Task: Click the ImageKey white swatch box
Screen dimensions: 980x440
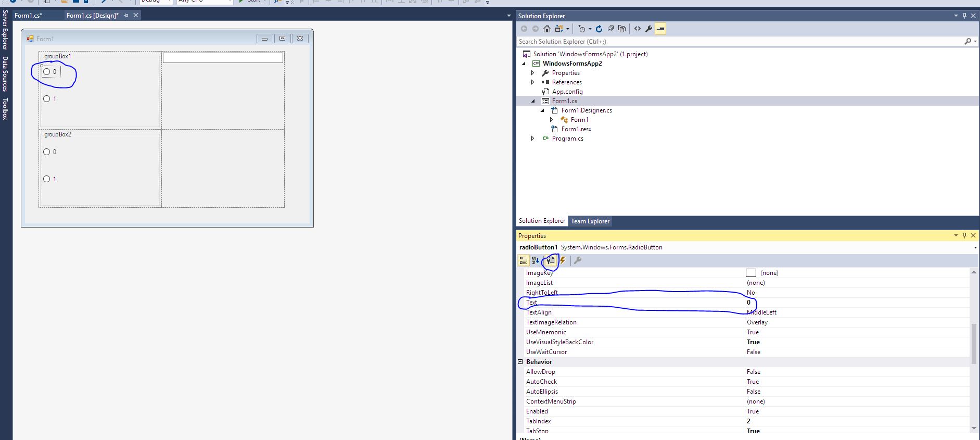Action: point(750,273)
